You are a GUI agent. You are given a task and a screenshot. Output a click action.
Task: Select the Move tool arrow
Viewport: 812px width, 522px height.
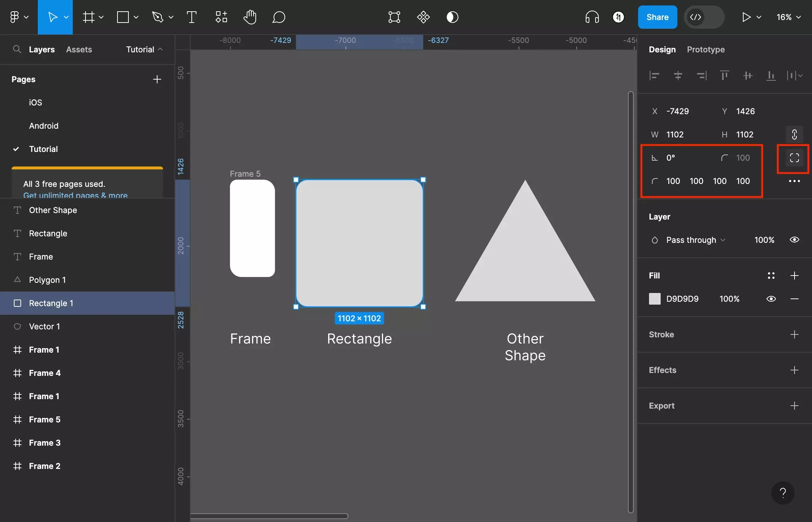52,17
